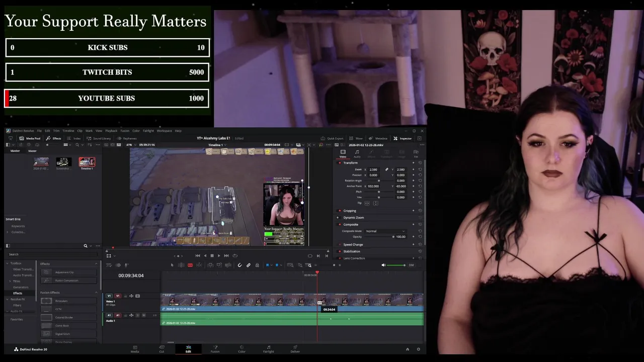Toggle the Media Pool panel button

click(x=30, y=138)
